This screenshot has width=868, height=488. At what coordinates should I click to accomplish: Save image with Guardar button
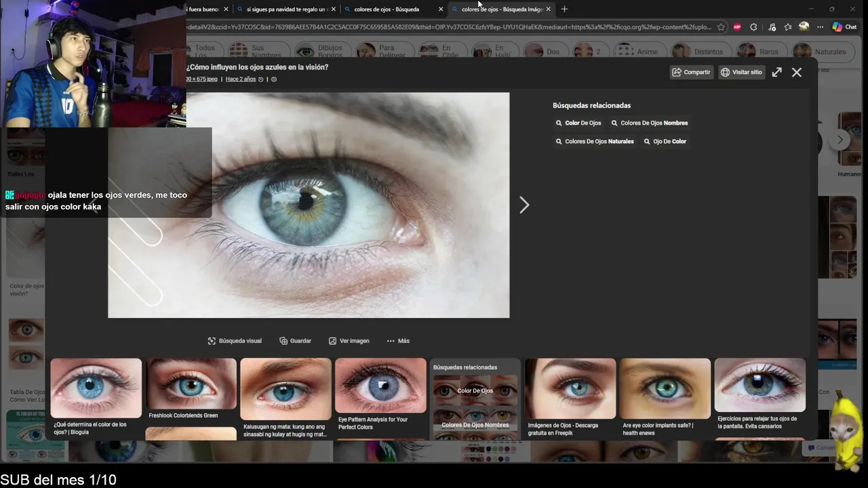click(x=295, y=341)
